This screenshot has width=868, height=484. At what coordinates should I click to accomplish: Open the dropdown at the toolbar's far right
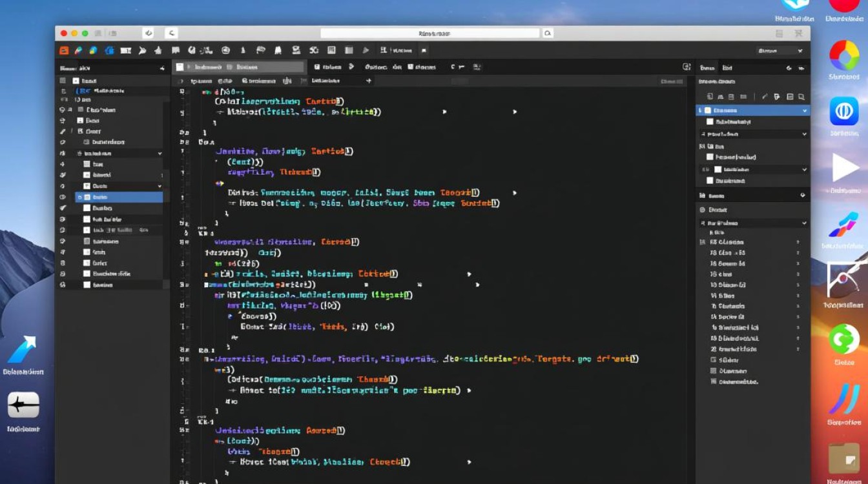pos(780,51)
